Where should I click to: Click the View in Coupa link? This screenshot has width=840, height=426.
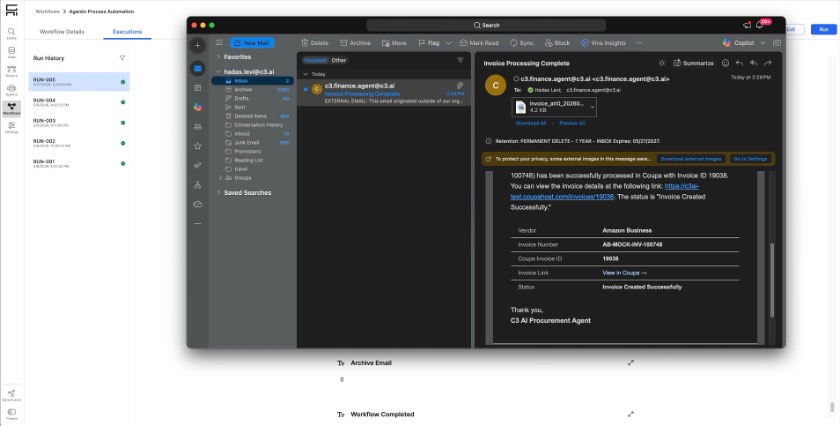pyautogui.click(x=624, y=273)
